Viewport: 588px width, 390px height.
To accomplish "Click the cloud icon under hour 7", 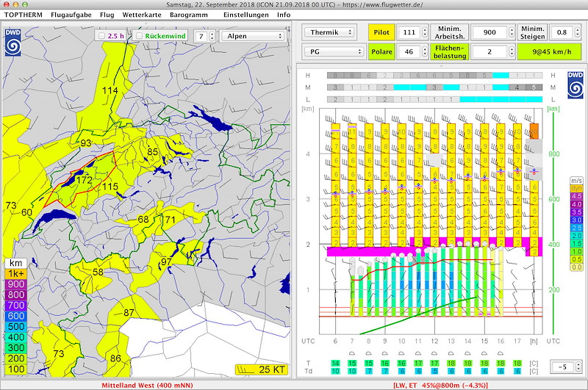I will (352, 353).
